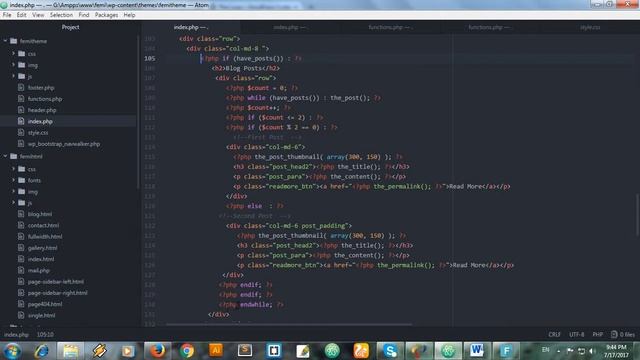Collapse the femitheme project folder
640x360 pixels.
click(5, 41)
